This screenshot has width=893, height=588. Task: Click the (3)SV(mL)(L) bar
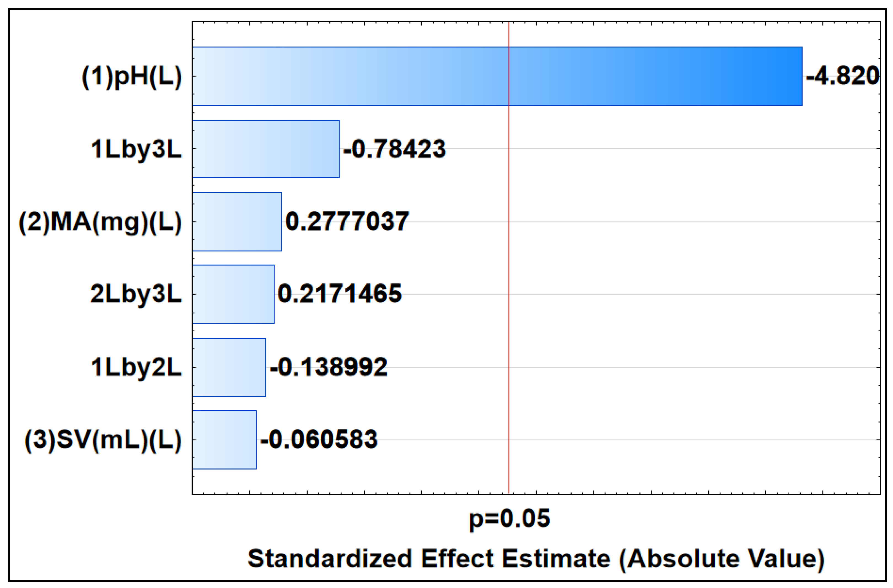coord(224,440)
